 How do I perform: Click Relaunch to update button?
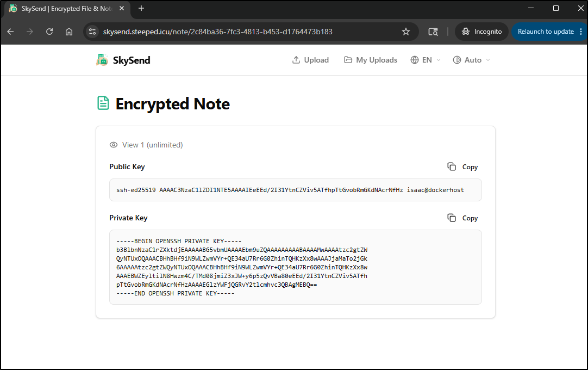pyautogui.click(x=546, y=32)
